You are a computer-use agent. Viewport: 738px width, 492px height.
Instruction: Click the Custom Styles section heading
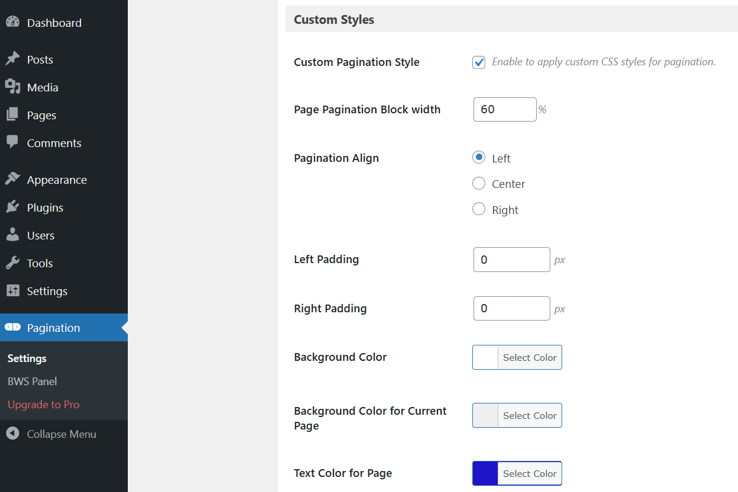(x=334, y=20)
